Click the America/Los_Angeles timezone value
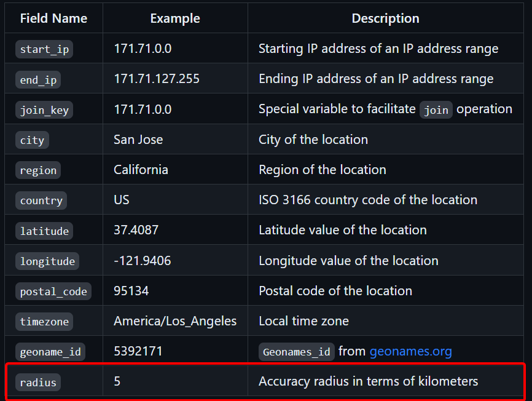532x401 pixels. 175,321
